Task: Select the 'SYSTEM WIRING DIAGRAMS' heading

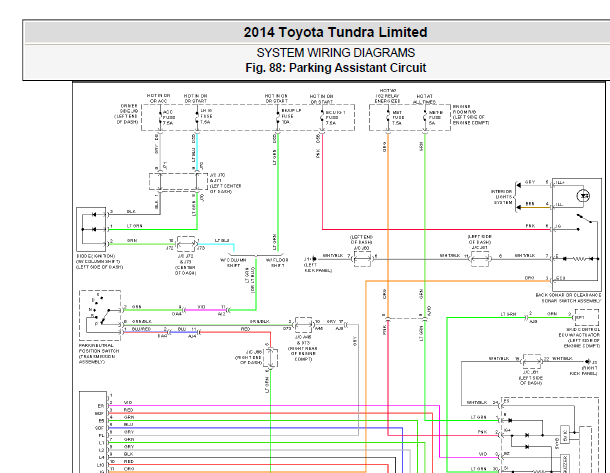Action: [335, 53]
